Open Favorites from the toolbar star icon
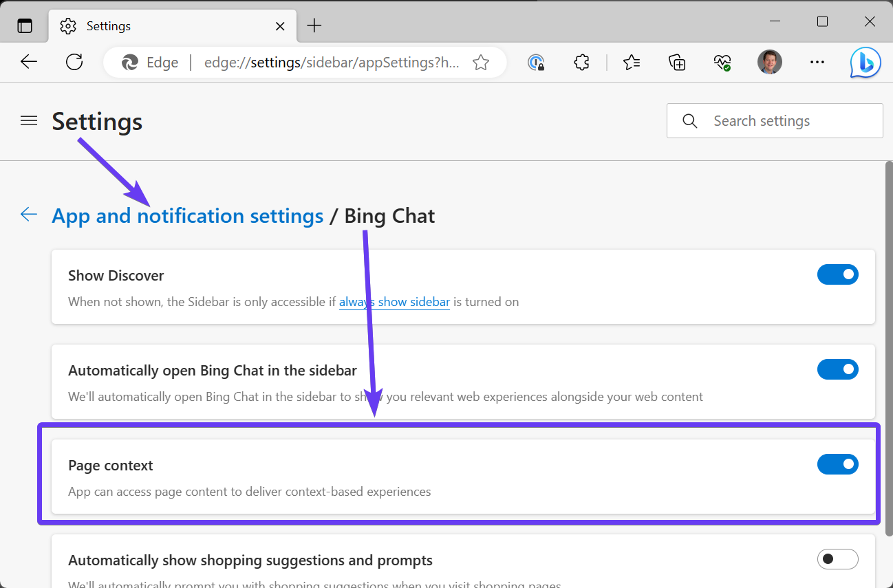The image size is (893, 588). click(x=631, y=62)
